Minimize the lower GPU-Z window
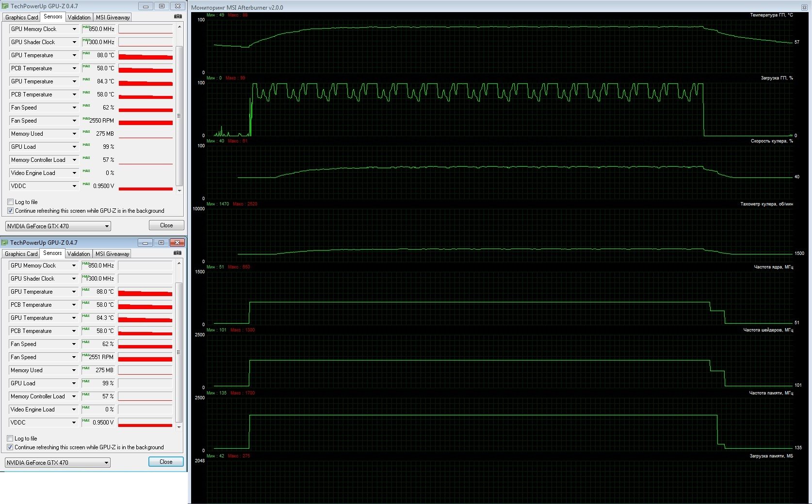 [x=145, y=243]
